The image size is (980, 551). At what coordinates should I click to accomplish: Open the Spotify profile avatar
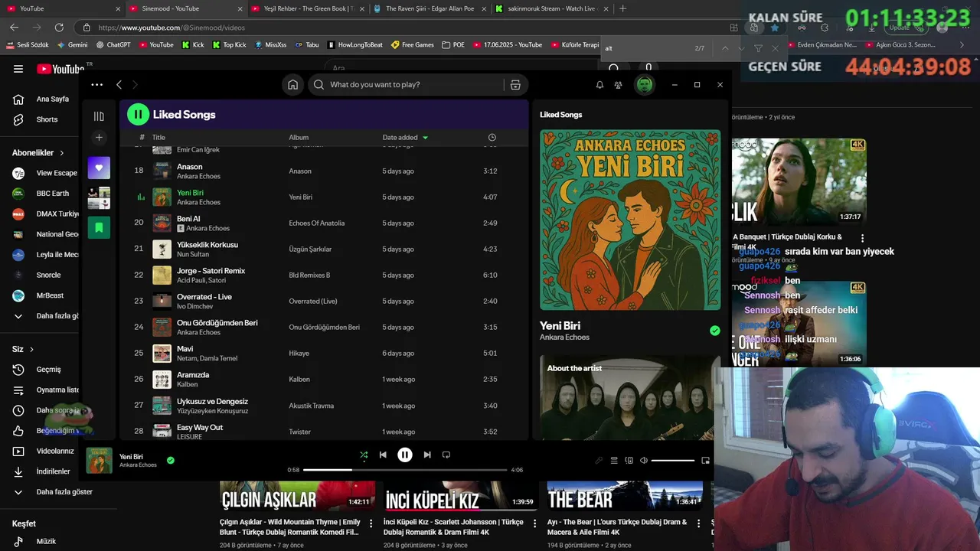coord(645,85)
